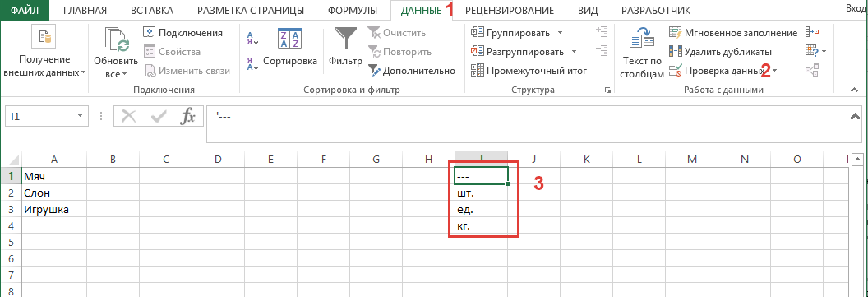This screenshot has width=868, height=297.
Task: Expand the formula bar with chevron
Action: click(x=856, y=116)
